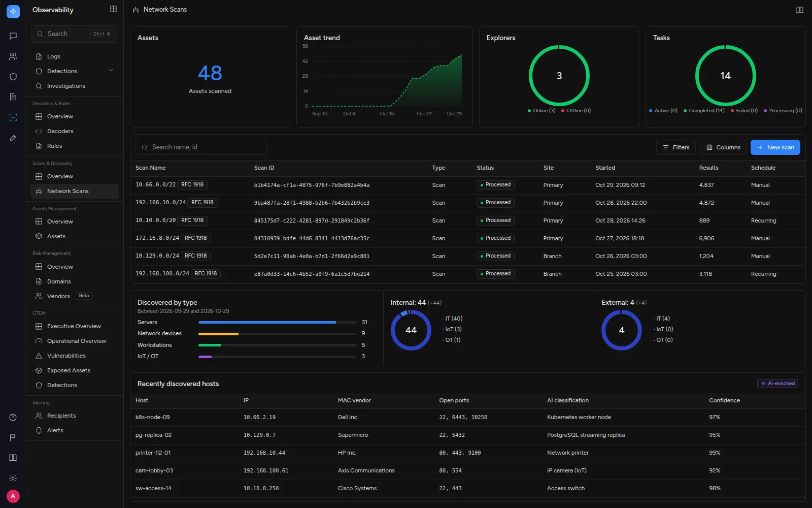Click the flag icon in left rail

[x=13, y=438]
